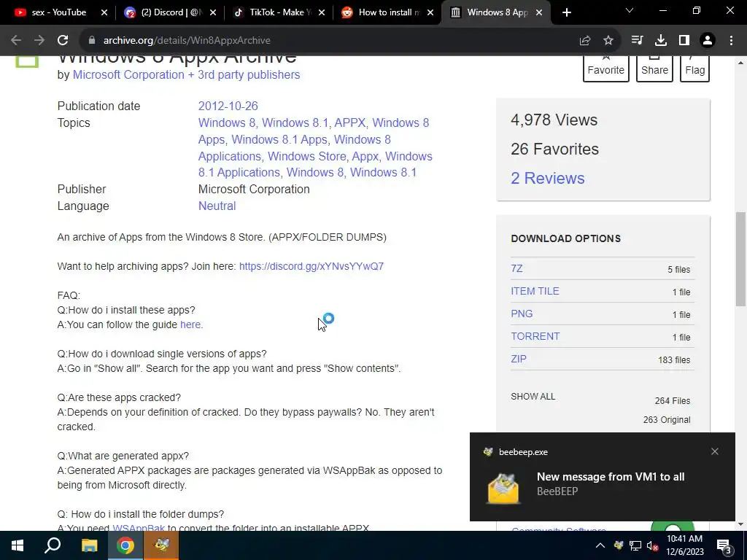This screenshot has width=747, height=560.
Task: Click the page vertical scrollbar thumb
Action: click(740, 259)
